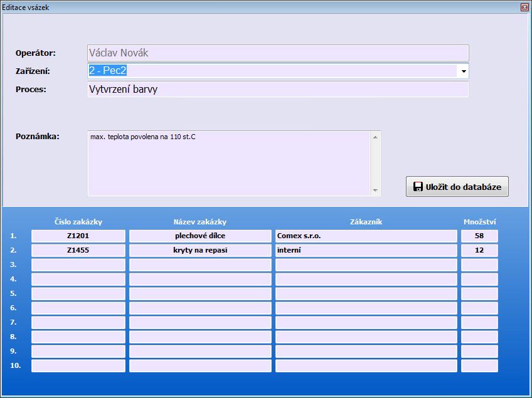Select the Zařízení field showing 2 - Pec2
The width and height of the screenshot is (532, 398).
coord(278,71)
